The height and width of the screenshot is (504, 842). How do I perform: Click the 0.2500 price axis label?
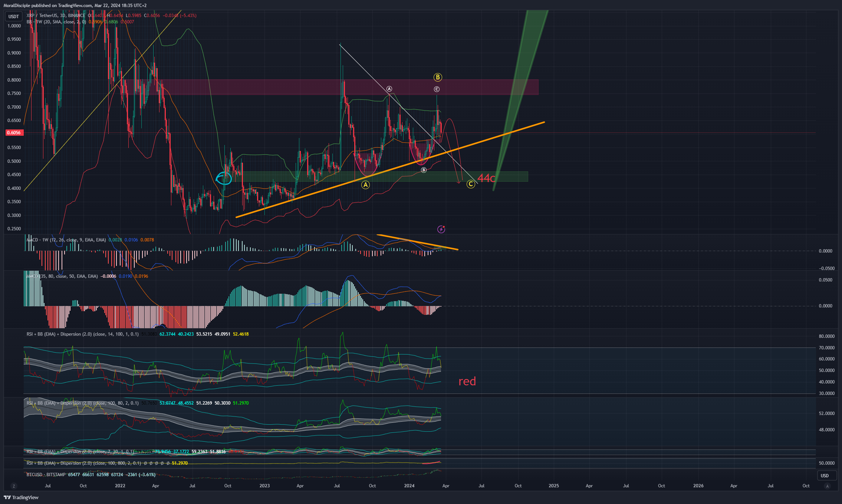14,229
